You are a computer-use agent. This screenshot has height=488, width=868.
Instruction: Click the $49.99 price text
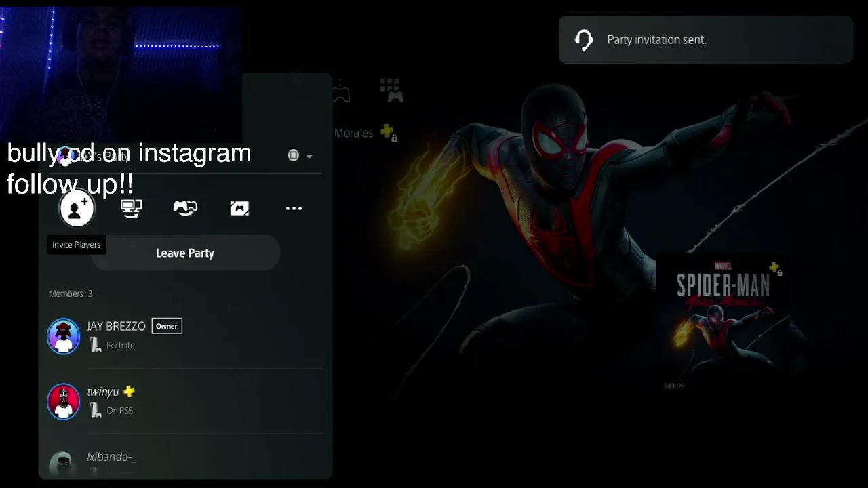(x=674, y=386)
